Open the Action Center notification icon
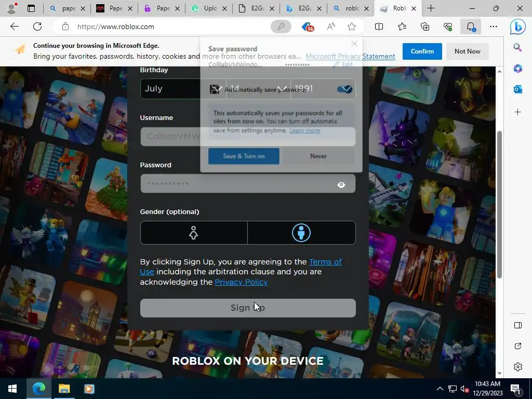This screenshot has height=399, width=532. [516, 389]
